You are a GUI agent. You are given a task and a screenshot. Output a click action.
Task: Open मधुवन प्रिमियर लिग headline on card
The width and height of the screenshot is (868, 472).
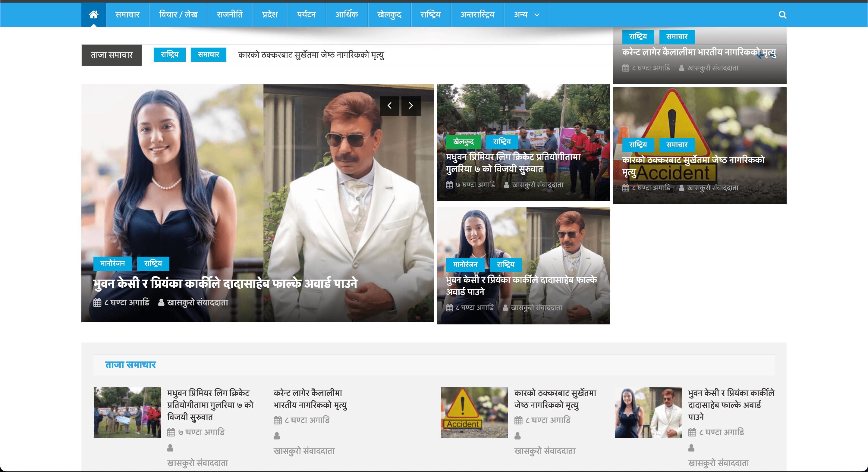513,163
